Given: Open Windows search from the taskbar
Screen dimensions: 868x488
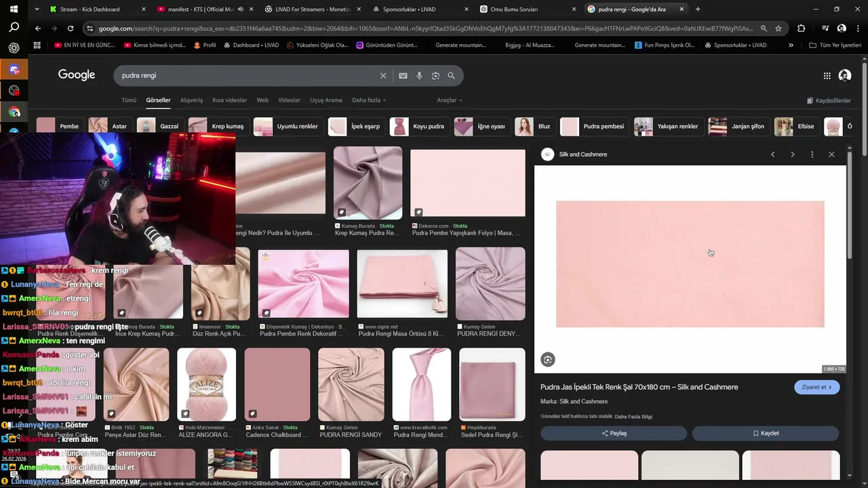Looking at the screenshot, I should click(14, 28).
